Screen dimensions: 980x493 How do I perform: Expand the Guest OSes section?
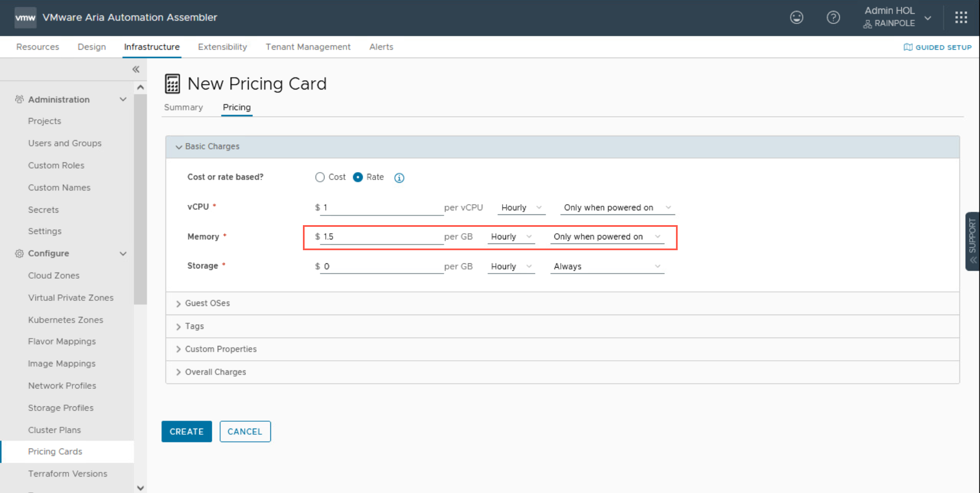click(207, 303)
